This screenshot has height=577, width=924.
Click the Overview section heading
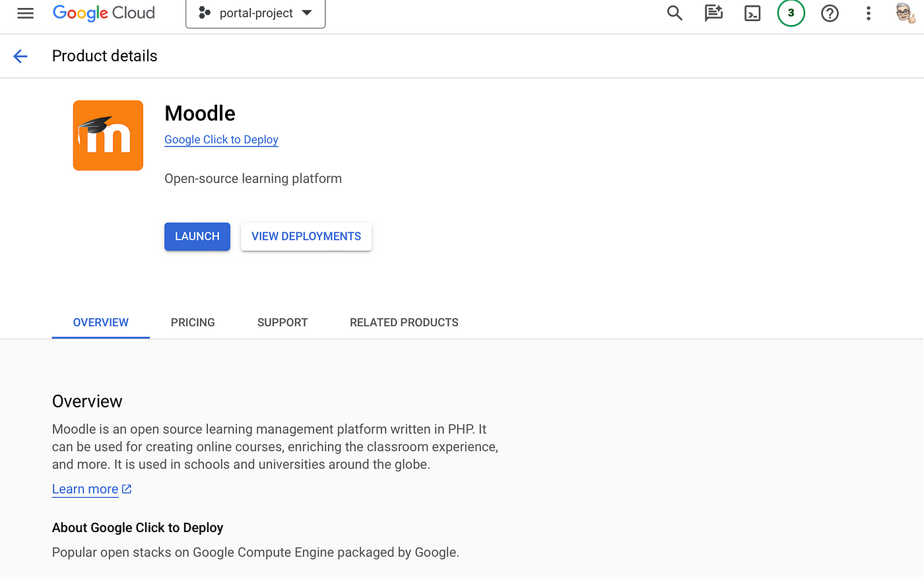pos(87,401)
